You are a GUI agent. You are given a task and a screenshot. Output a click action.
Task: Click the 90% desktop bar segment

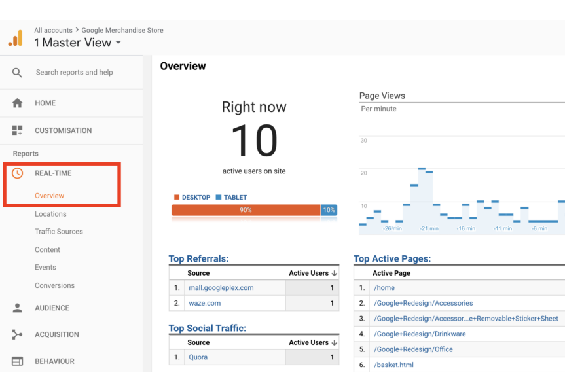click(x=246, y=210)
